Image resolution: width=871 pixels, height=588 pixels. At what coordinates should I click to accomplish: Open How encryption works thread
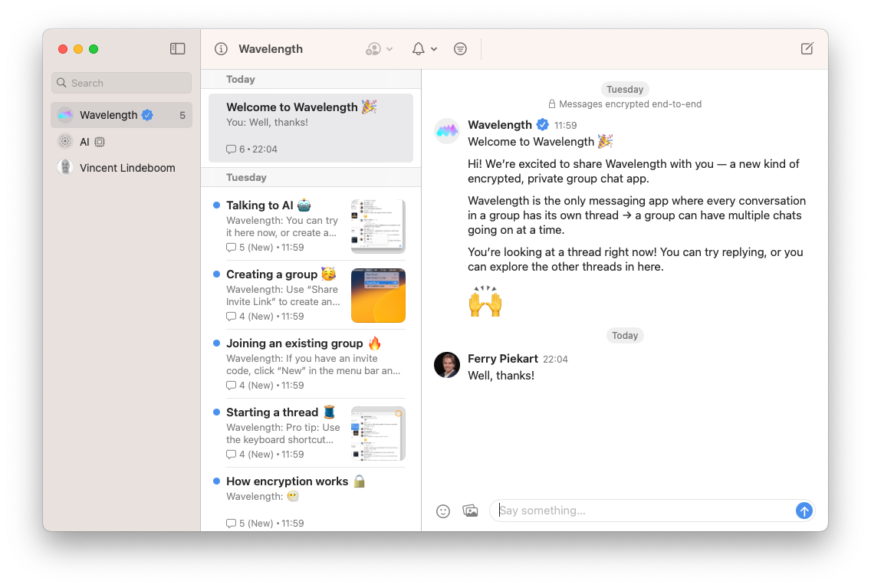(311, 501)
